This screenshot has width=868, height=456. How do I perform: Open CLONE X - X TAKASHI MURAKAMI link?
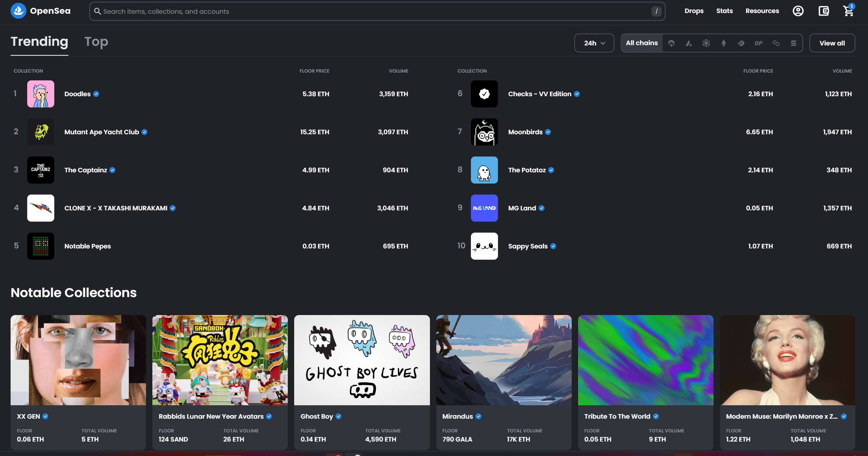[x=116, y=208]
